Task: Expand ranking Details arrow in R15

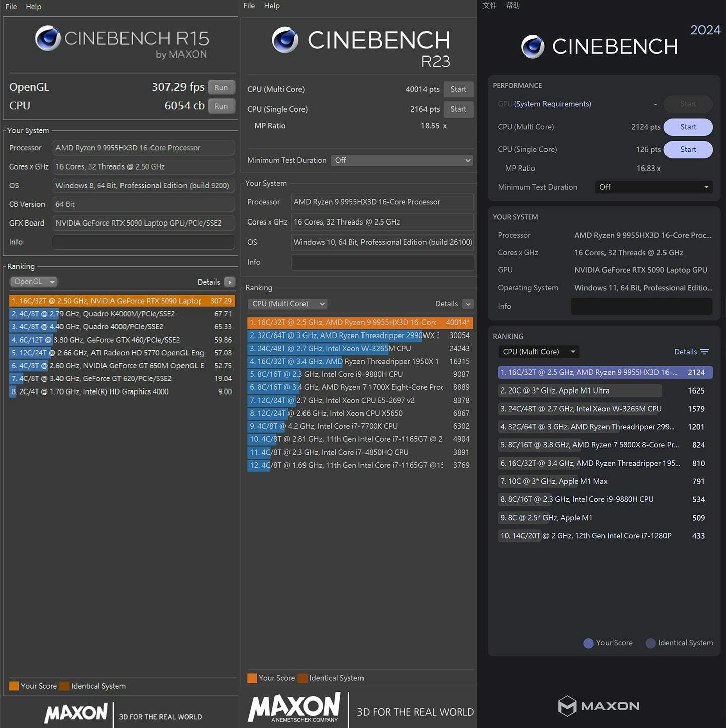Action: [x=230, y=282]
